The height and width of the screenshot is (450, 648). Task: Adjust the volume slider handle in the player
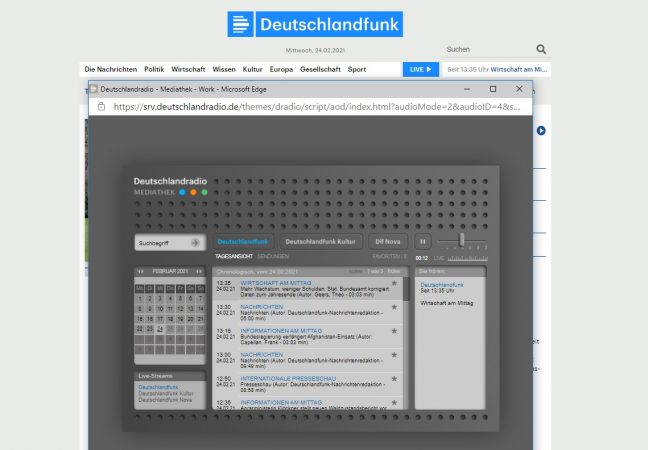click(x=462, y=239)
